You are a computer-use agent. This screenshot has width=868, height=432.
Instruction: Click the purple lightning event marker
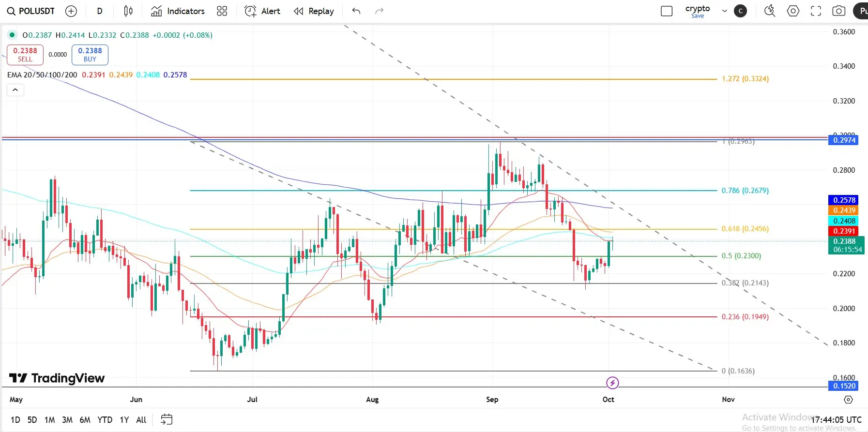click(612, 383)
